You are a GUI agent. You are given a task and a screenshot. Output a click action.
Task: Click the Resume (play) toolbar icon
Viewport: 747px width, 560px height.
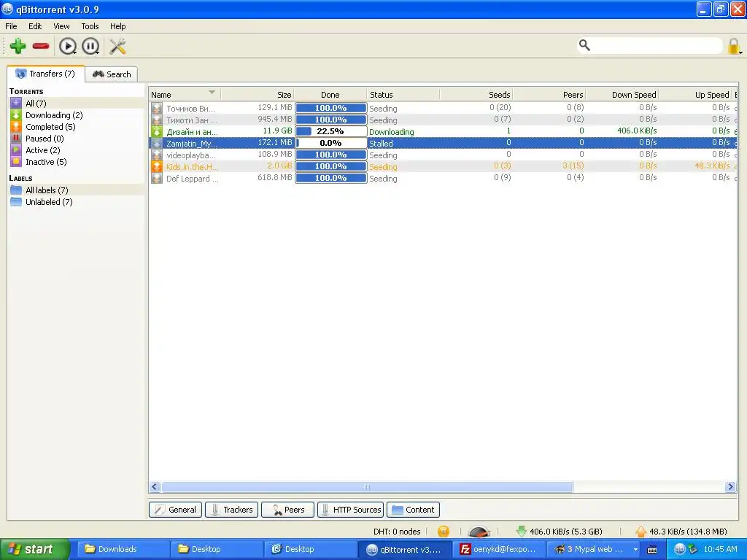pos(68,46)
